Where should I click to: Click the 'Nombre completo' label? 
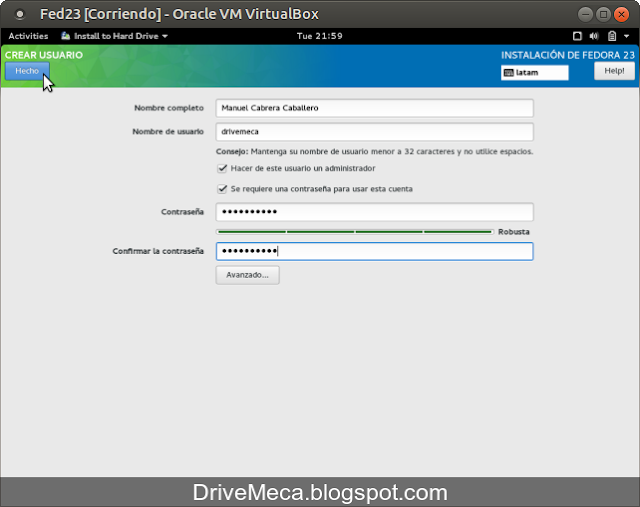tap(169, 108)
